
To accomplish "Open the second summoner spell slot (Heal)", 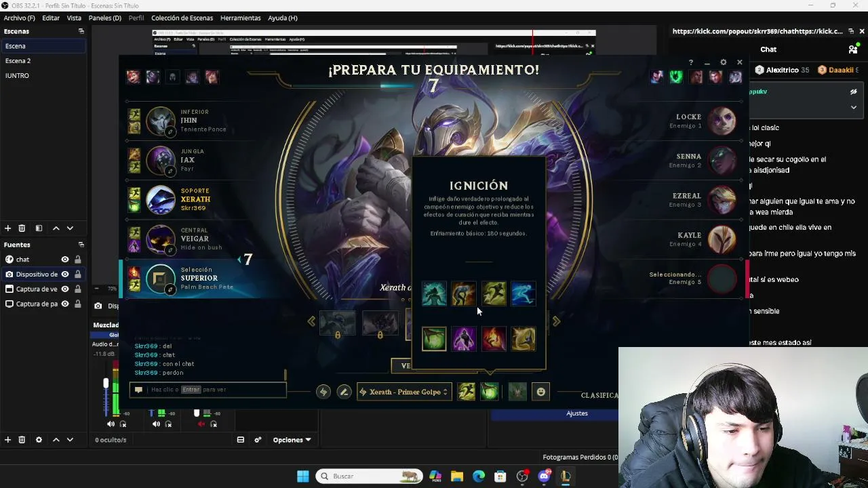I will coord(490,392).
